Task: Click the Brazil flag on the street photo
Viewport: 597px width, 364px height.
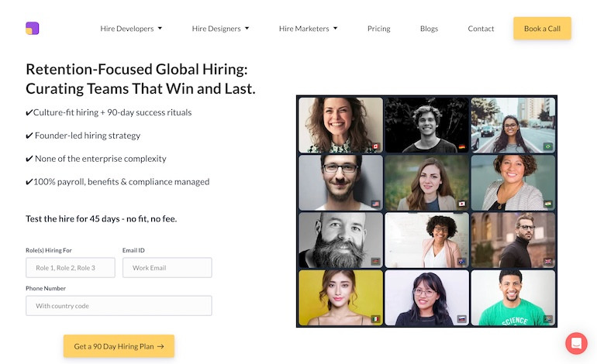Action: click(x=547, y=146)
